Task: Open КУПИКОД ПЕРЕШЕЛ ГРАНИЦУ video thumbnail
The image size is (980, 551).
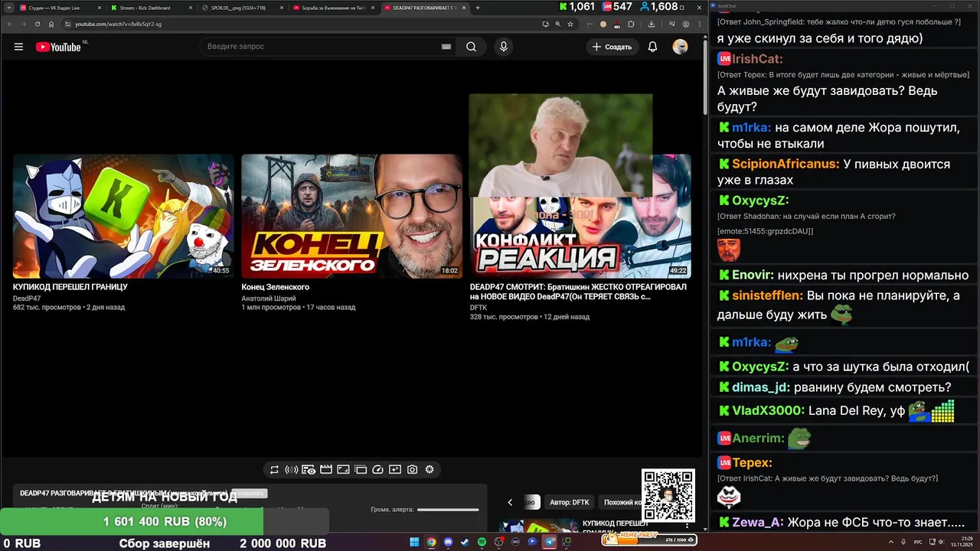Action: click(x=123, y=217)
